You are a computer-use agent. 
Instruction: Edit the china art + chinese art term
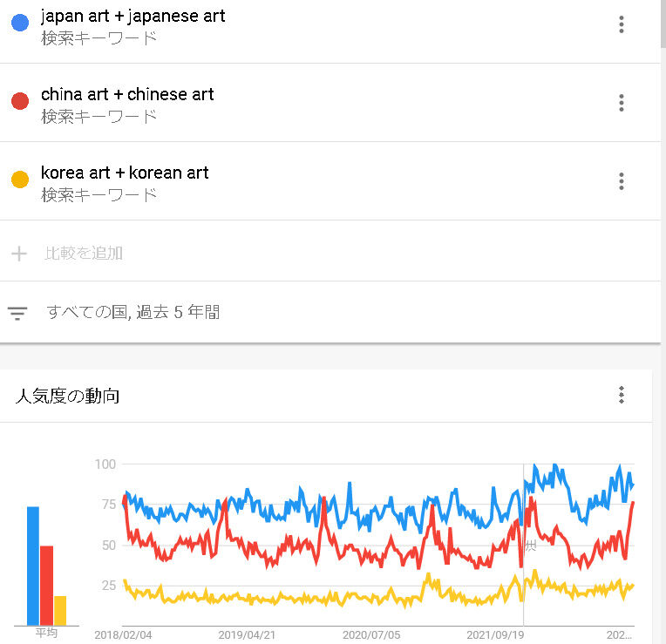click(x=127, y=95)
